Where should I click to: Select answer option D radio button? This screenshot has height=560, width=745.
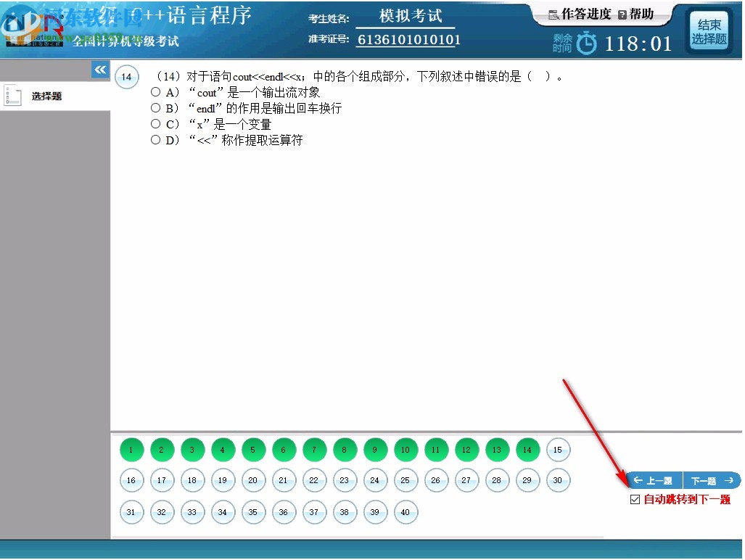click(x=156, y=139)
